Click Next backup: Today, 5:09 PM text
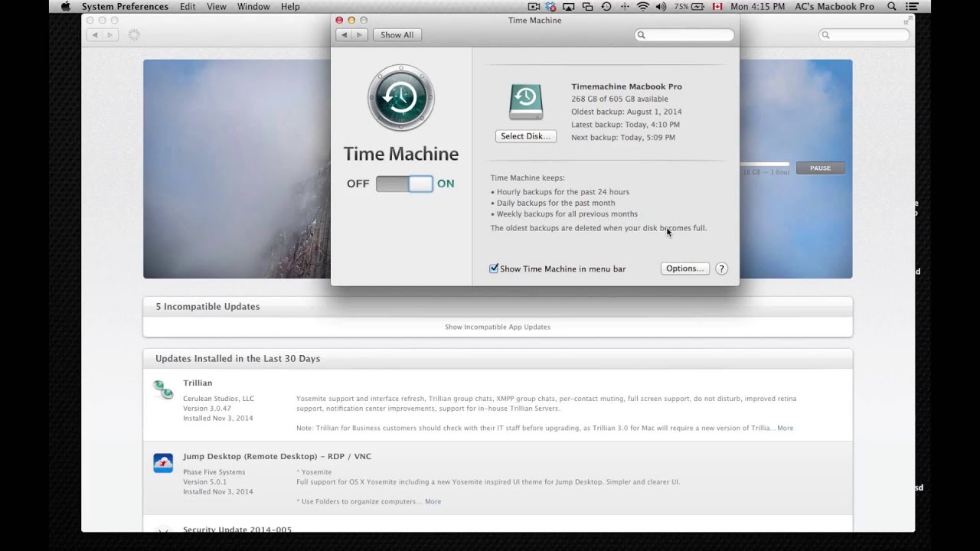Screen dimensions: 980x551 pos(623,138)
